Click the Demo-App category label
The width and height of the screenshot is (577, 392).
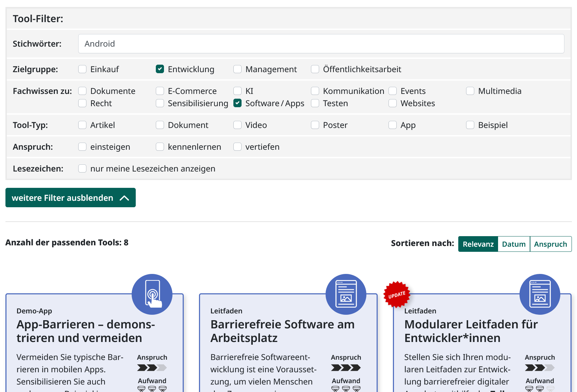point(34,311)
